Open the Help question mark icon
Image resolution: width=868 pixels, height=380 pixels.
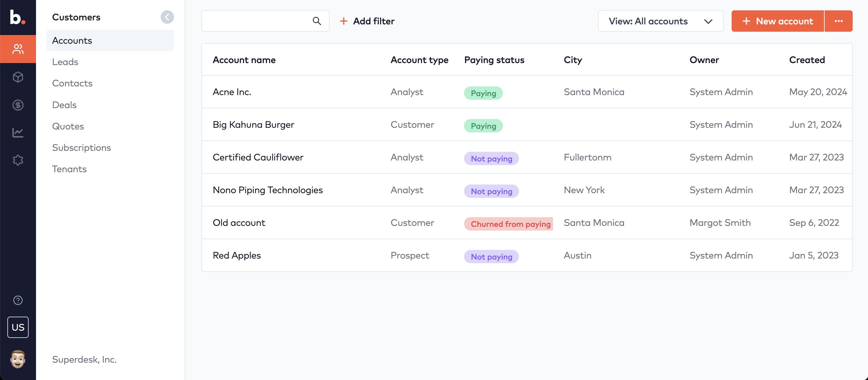pos(18,300)
